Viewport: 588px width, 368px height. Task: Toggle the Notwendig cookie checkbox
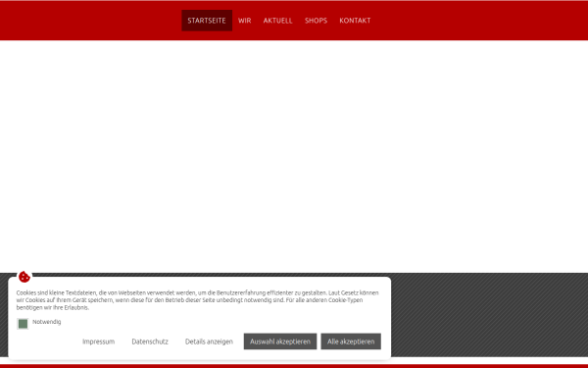(x=23, y=324)
